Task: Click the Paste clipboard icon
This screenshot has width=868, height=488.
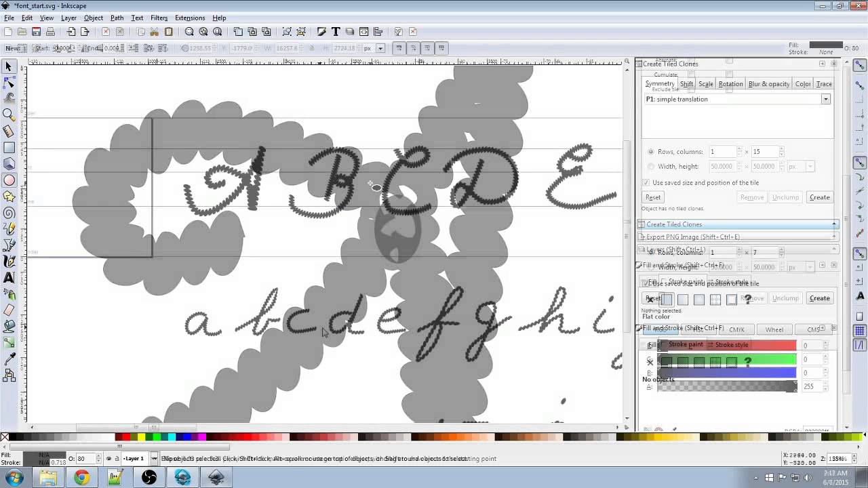Action: pyautogui.click(x=169, y=32)
